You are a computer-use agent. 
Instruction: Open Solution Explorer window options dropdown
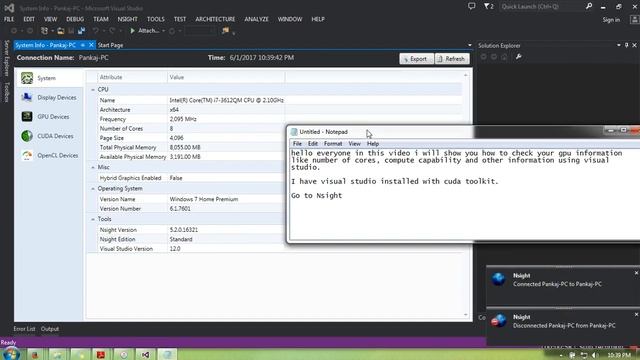[619, 45]
